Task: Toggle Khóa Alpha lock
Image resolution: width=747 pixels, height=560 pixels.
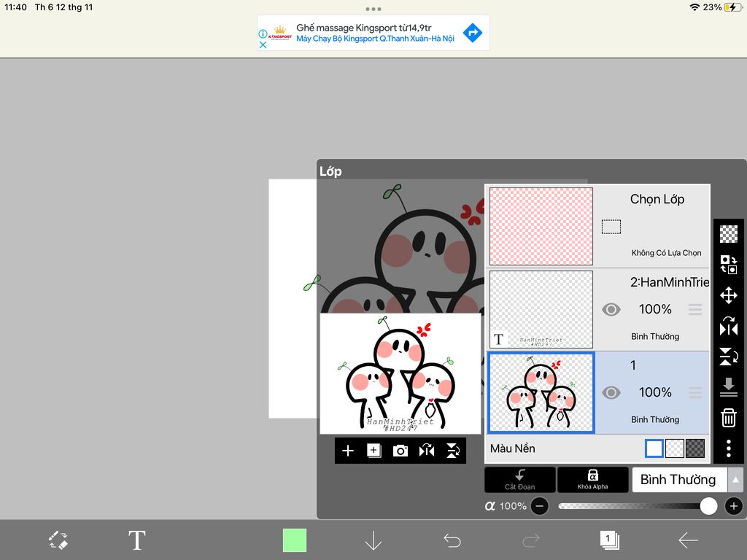Action: [592, 480]
